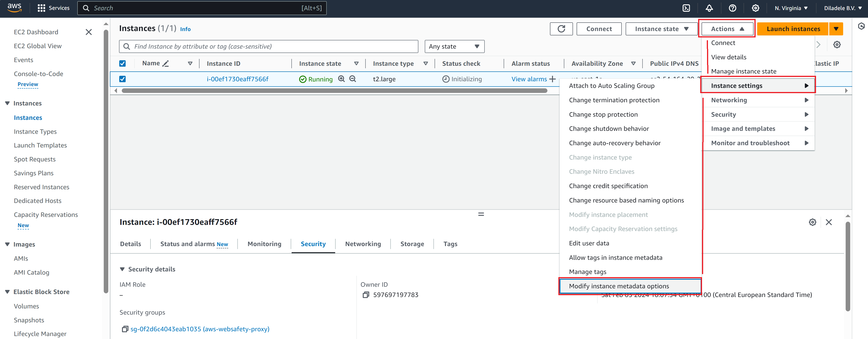This screenshot has height=339, width=868.
Task: Refresh the instances list
Action: click(x=561, y=29)
